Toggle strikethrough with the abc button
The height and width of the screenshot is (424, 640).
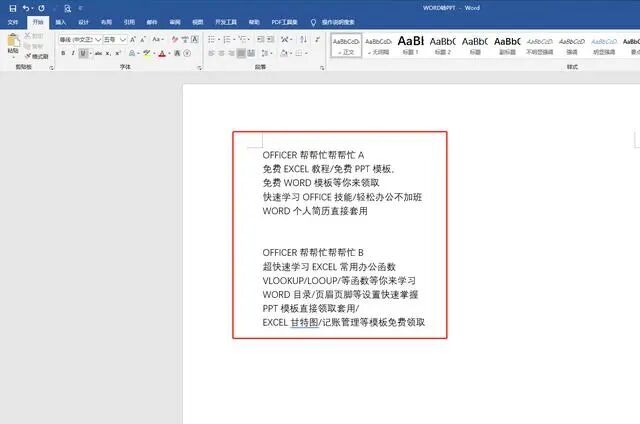(x=98, y=53)
